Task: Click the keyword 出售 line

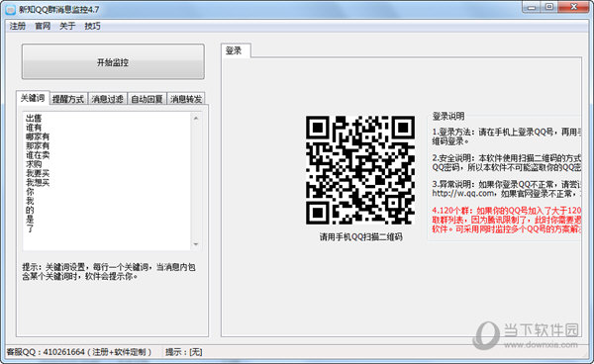Action: [34, 118]
